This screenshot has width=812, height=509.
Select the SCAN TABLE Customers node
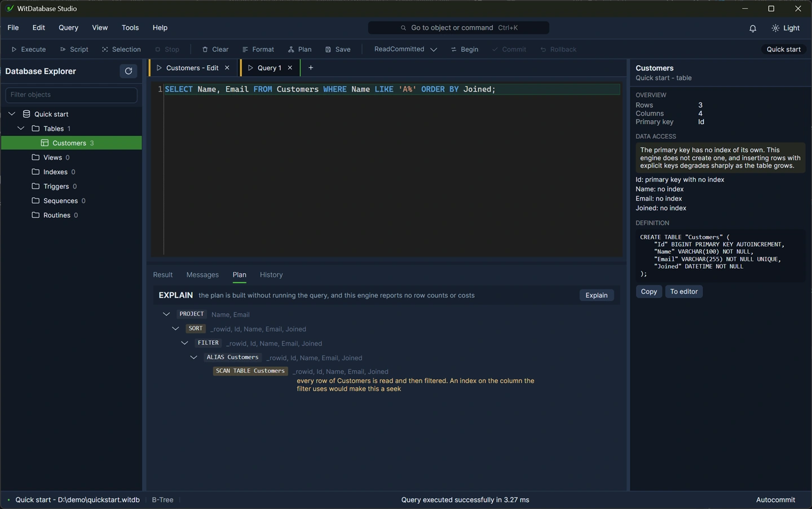[250, 371]
